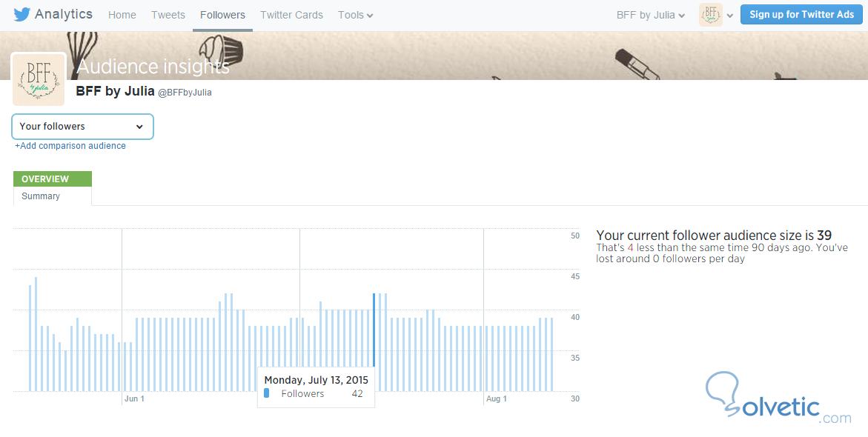Image resolution: width=868 pixels, height=437 pixels.
Task: Click the Twitter bird logo
Action: (22, 14)
